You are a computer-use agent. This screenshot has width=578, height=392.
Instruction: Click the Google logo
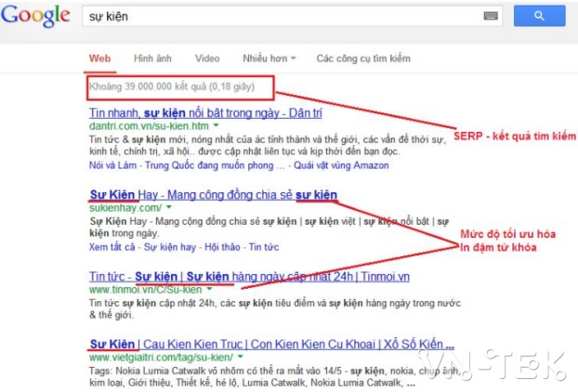[35, 16]
